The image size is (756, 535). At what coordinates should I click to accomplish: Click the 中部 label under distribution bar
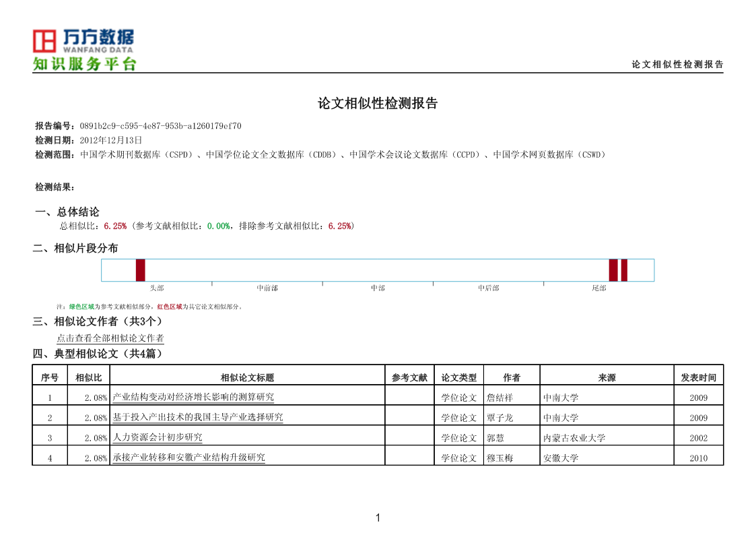tap(378, 288)
